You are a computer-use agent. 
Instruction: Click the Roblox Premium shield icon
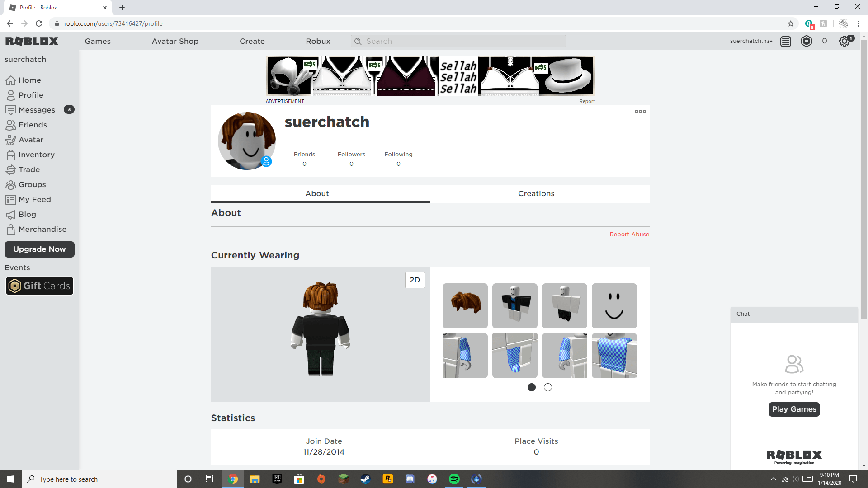806,41
